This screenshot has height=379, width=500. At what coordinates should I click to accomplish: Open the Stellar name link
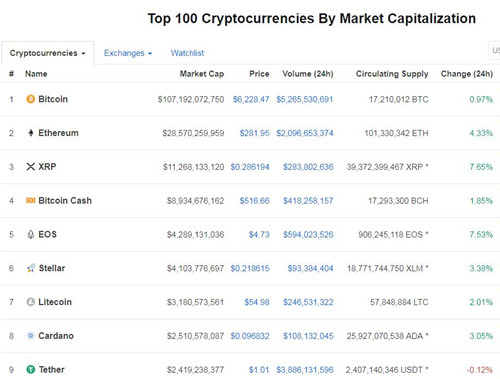click(52, 268)
